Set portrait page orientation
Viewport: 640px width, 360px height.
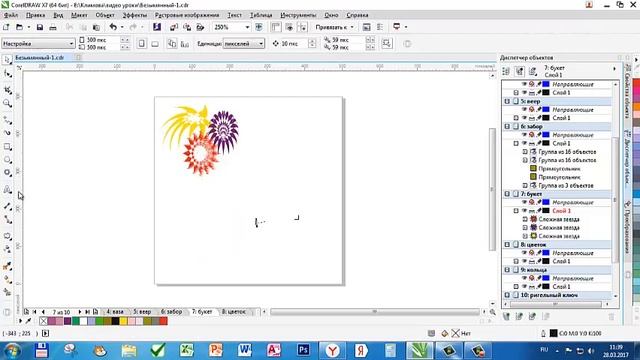point(142,43)
